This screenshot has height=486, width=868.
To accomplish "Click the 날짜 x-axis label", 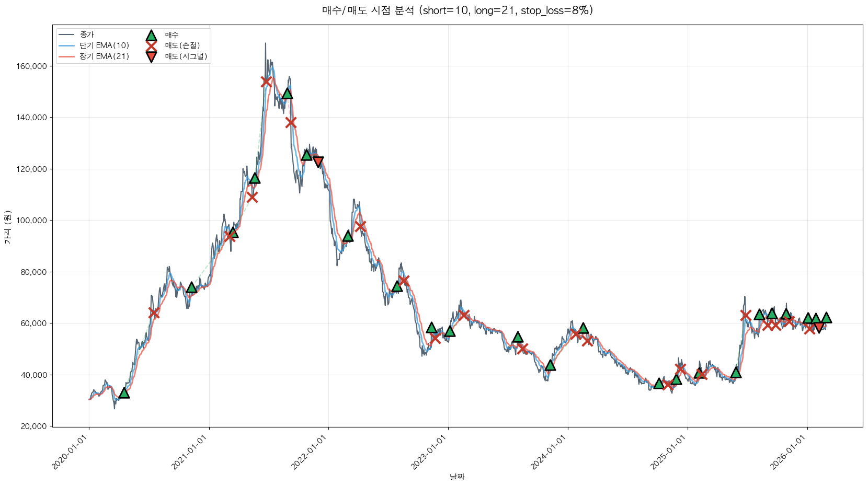I will [457, 477].
